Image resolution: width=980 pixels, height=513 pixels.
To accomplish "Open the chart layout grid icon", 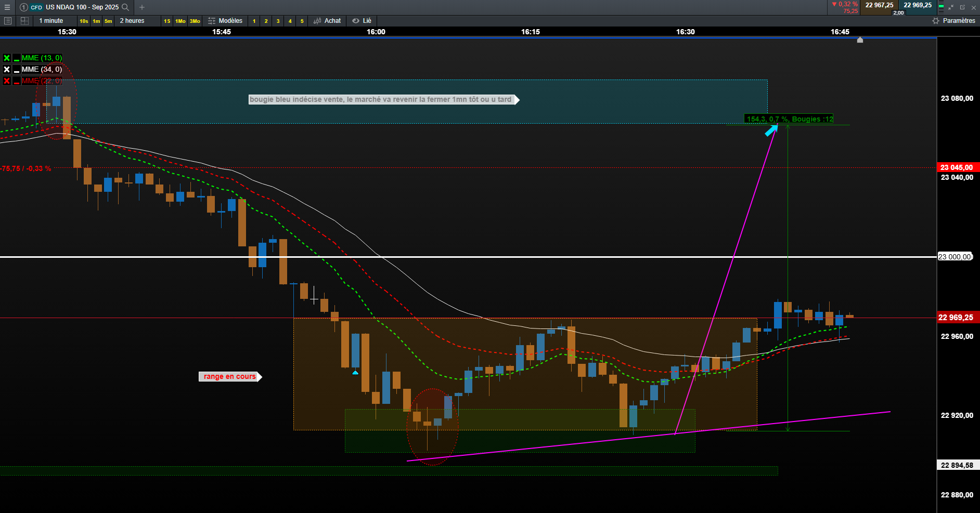I will click(x=24, y=21).
